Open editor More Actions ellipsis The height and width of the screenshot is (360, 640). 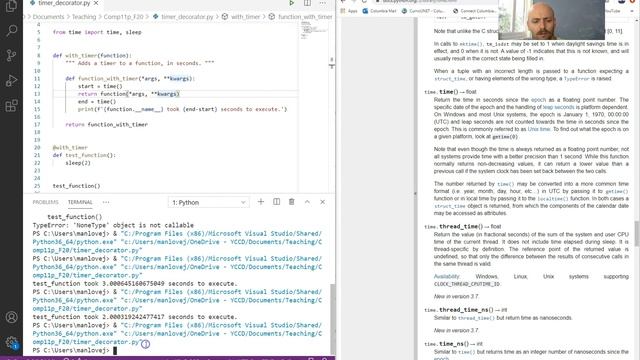(x=322, y=3)
